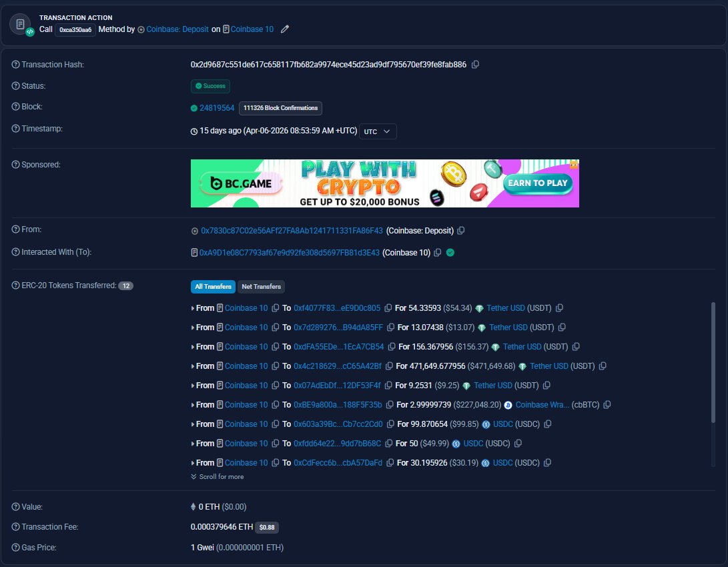Copy the Interacted With address Coinbase 10
The width and height of the screenshot is (728, 567).
point(437,253)
